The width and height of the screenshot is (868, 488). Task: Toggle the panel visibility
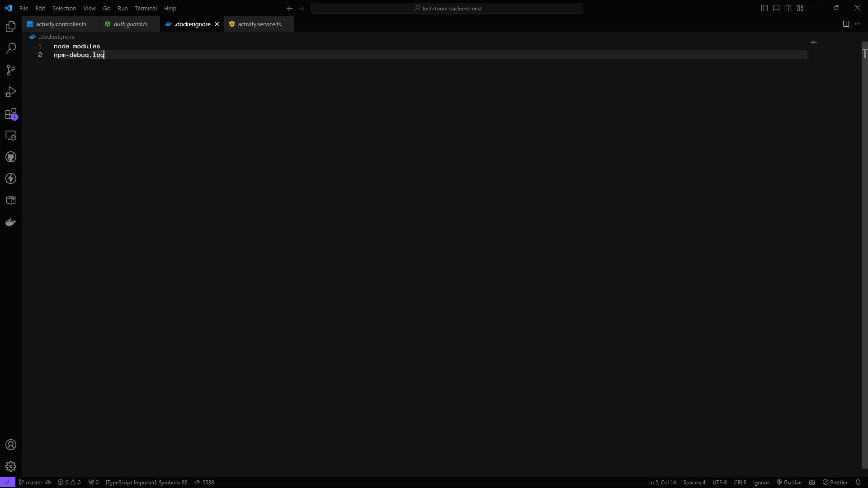[776, 8]
